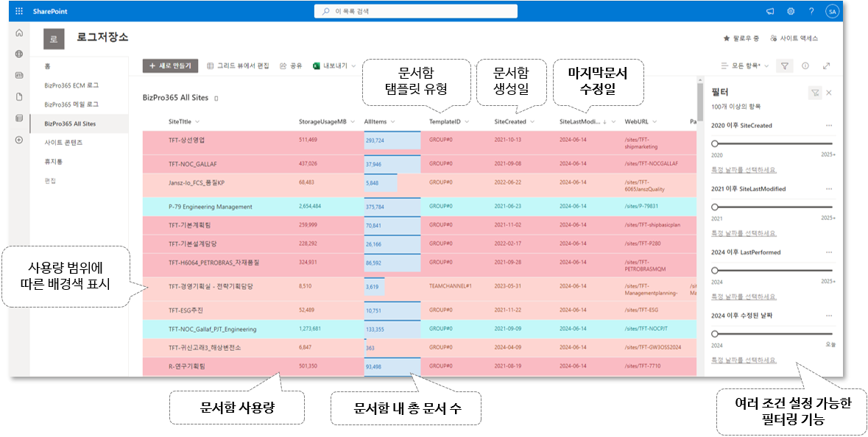Click the 수정된 날짜 slider handle
Screen dimensions: 868x437
click(715, 334)
